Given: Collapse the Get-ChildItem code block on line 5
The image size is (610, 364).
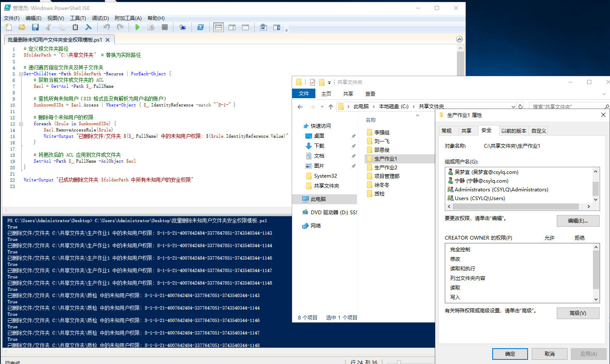Looking at the screenshot, I should pyautogui.click(x=21, y=74).
